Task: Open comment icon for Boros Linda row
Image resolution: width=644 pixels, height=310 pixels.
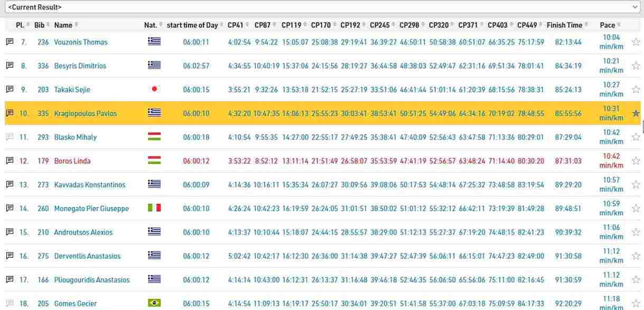Action: (x=9, y=161)
